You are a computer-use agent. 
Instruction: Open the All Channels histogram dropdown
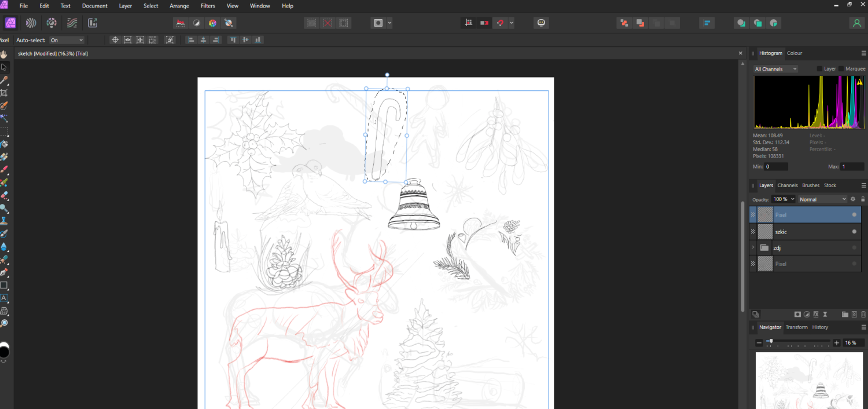(x=775, y=69)
